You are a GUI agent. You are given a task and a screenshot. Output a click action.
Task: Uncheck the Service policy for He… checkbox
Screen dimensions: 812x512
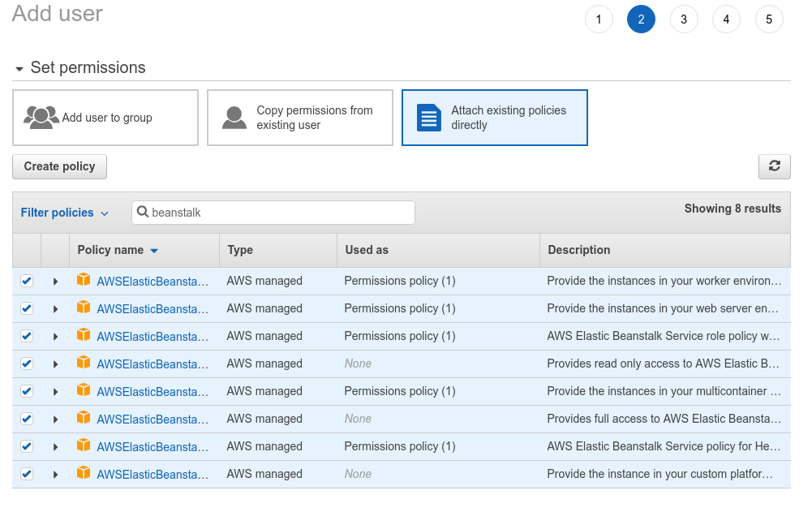tap(27, 446)
